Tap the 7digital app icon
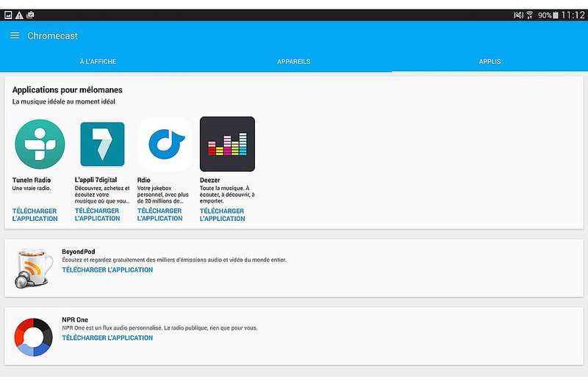This screenshot has width=588, height=392. (x=102, y=144)
